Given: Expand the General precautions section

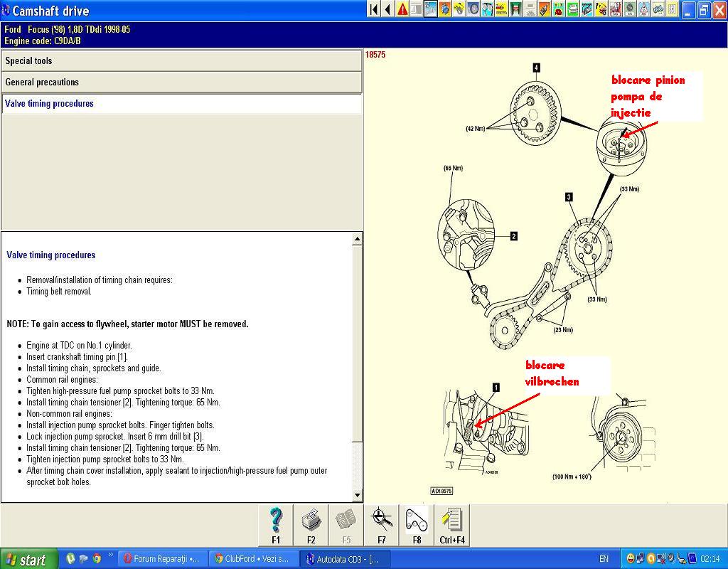Looking at the screenshot, I should coord(181,83).
